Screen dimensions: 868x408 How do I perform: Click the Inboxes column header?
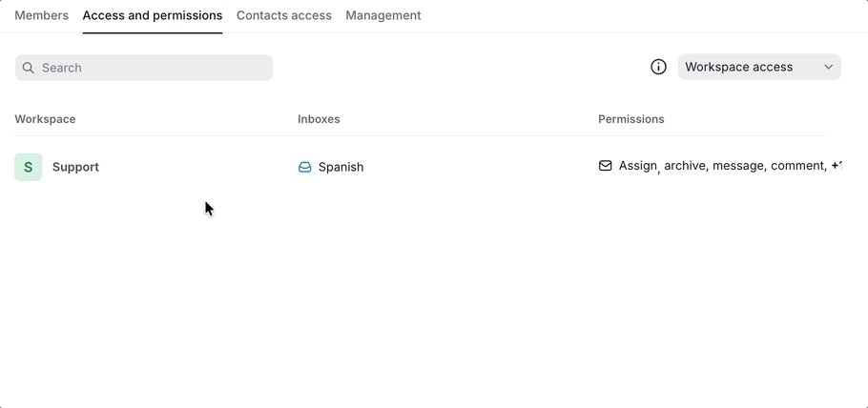point(319,119)
